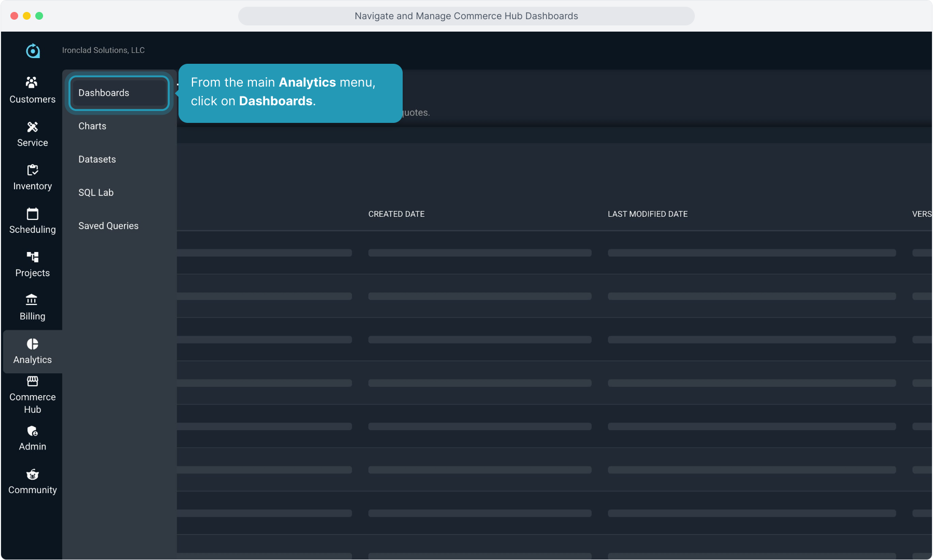Open the Admin shield icon
This screenshot has width=933, height=560.
[x=32, y=431]
